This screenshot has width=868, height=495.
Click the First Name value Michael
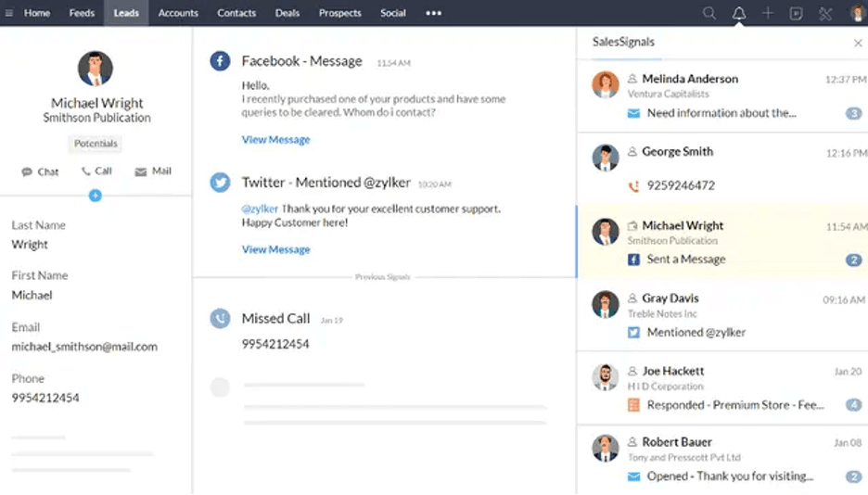32,296
